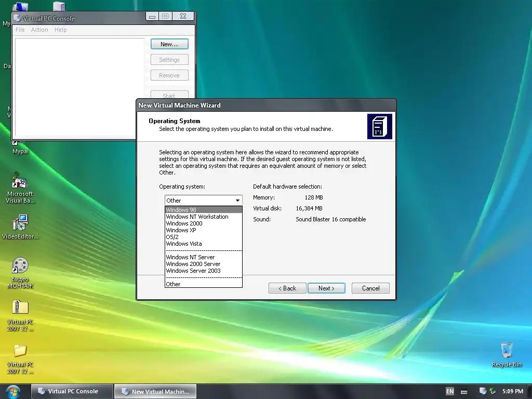
Task: Click the Virtual PC tray icon
Action: pos(483,391)
